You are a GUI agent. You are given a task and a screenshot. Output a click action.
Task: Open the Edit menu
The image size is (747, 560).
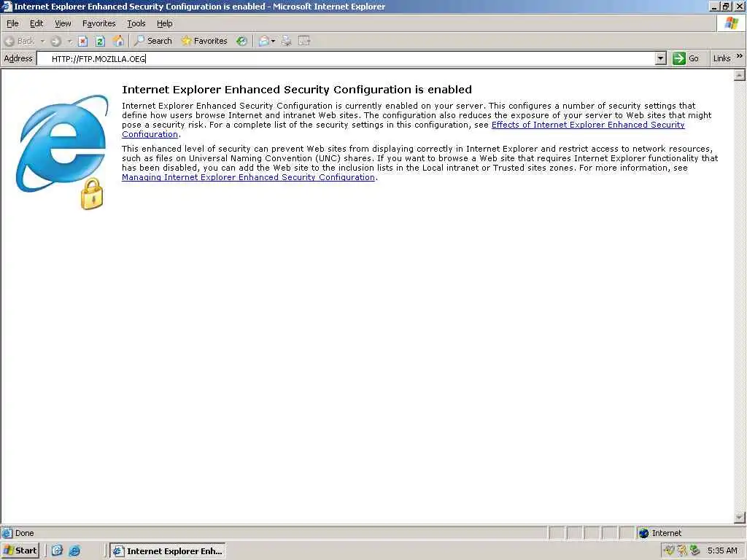[36, 23]
